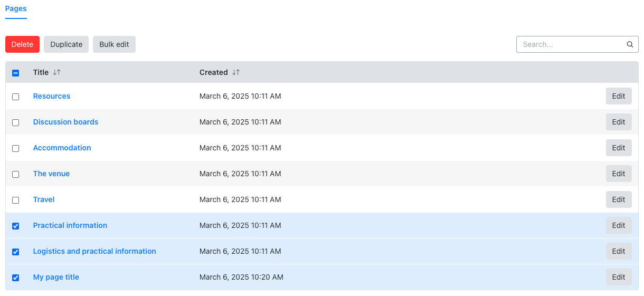Image resolution: width=644 pixels, height=296 pixels.
Task: Toggle the select-all header checkbox
Action: point(15,73)
